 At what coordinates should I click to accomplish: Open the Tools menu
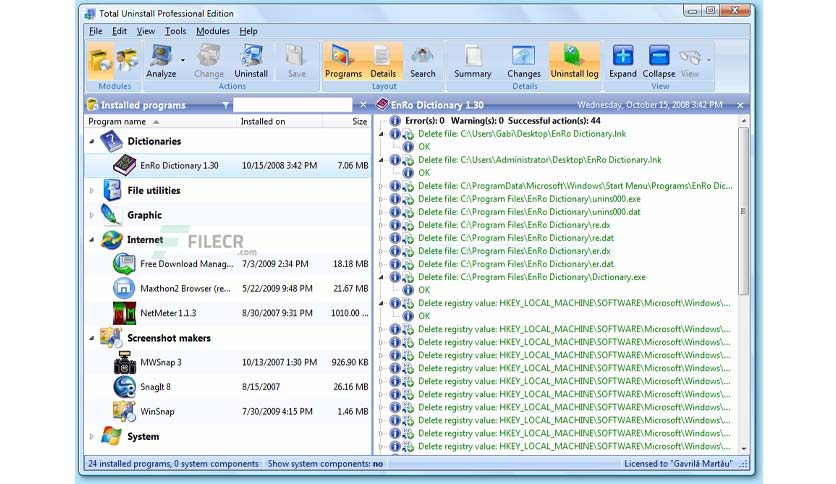click(175, 31)
